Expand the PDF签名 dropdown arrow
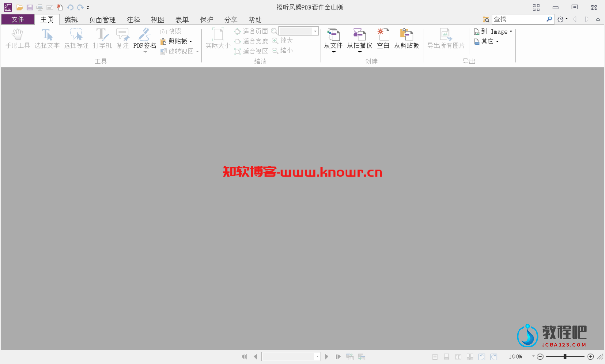Viewport: 605px width, 364px height. [x=145, y=52]
